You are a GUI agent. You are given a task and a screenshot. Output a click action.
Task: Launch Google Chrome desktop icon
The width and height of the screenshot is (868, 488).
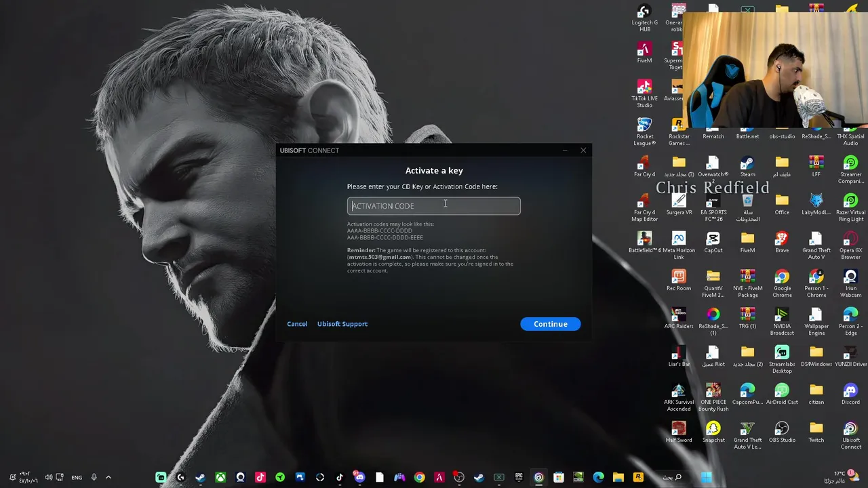point(782,284)
